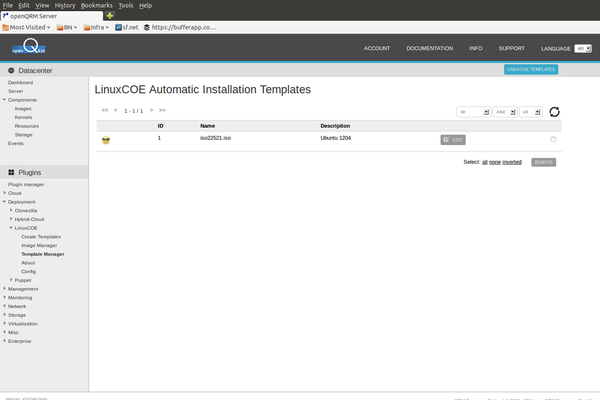This screenshot has width=600, height=400.
Task: Open Template Manager under LinuxCOE
Action: coord(43,254)
